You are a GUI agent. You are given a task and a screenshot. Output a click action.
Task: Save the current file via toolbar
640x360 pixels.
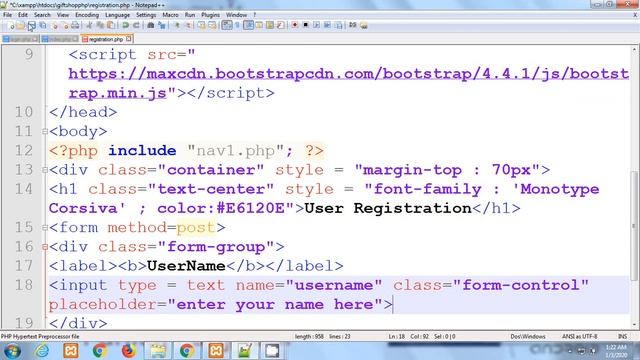tap(31, 25)
